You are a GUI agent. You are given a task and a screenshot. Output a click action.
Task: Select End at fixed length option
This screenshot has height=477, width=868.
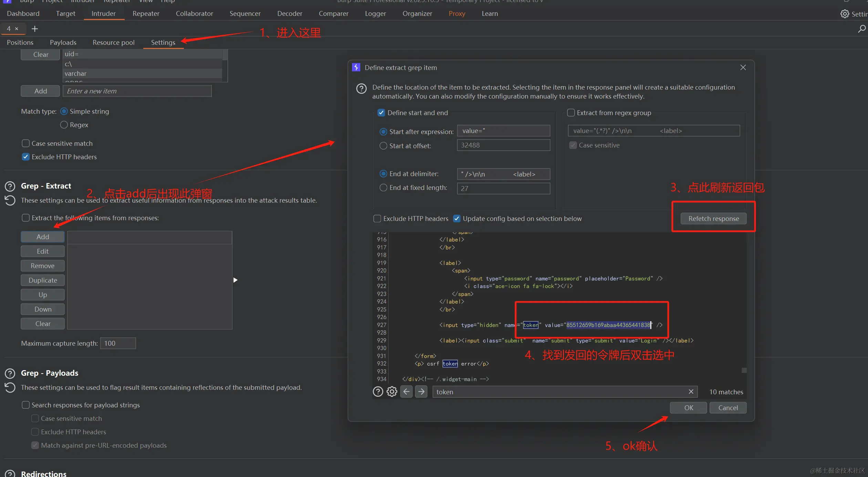click(x=383, y=187)
